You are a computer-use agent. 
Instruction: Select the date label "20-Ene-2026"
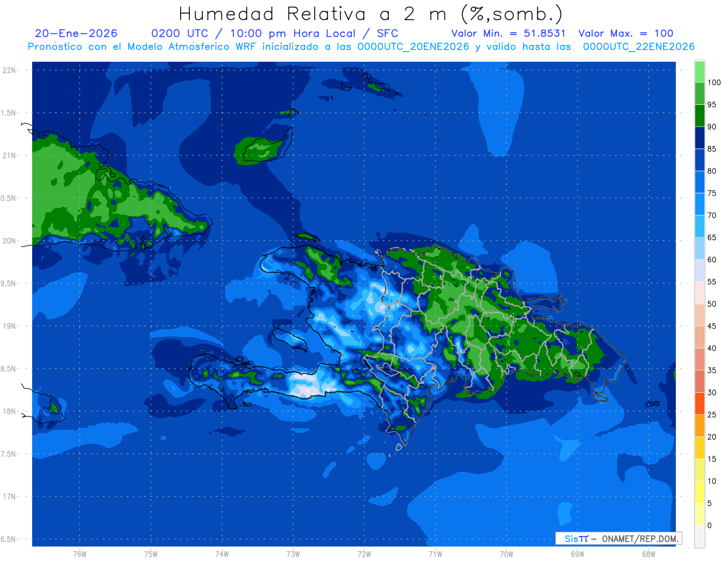(x=76, y=33)
